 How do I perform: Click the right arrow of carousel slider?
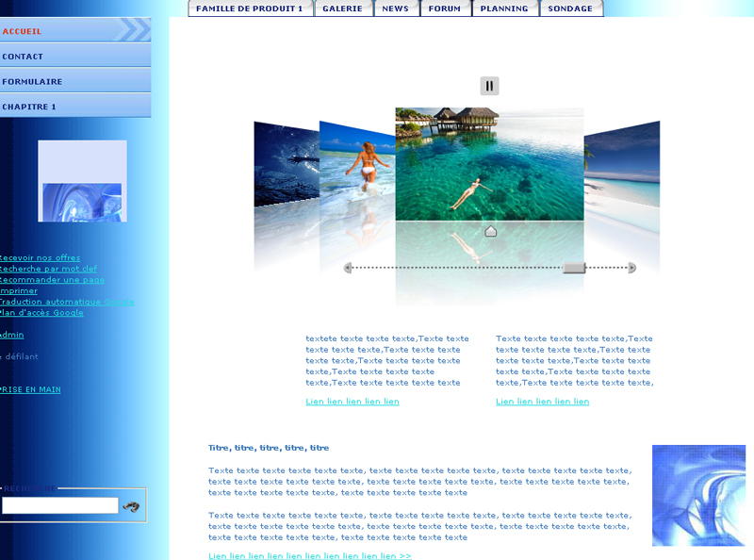coord(632,268)
